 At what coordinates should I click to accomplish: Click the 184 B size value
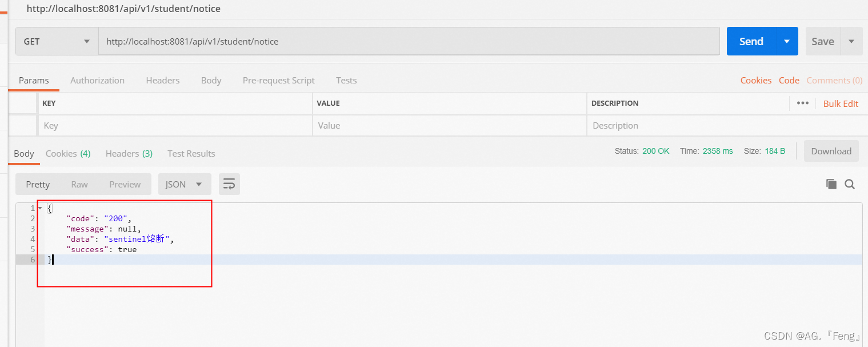[775, 151]
